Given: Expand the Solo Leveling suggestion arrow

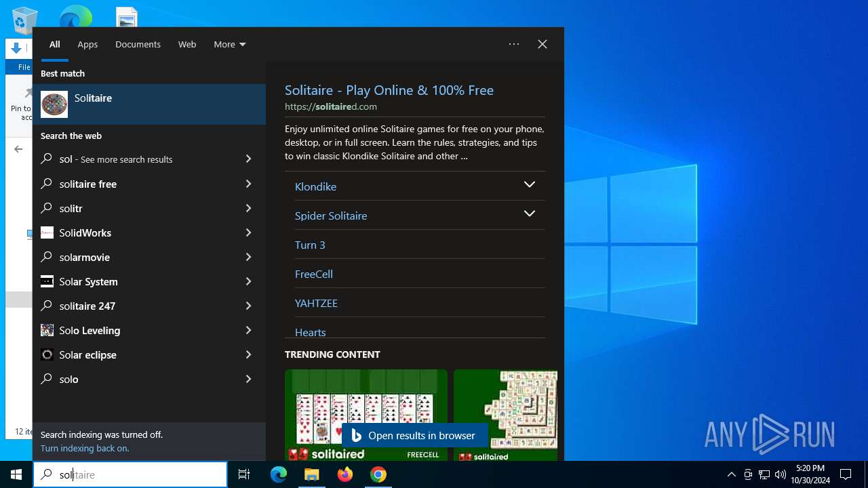Looking at the screenshot, I should tap(248, 330).
